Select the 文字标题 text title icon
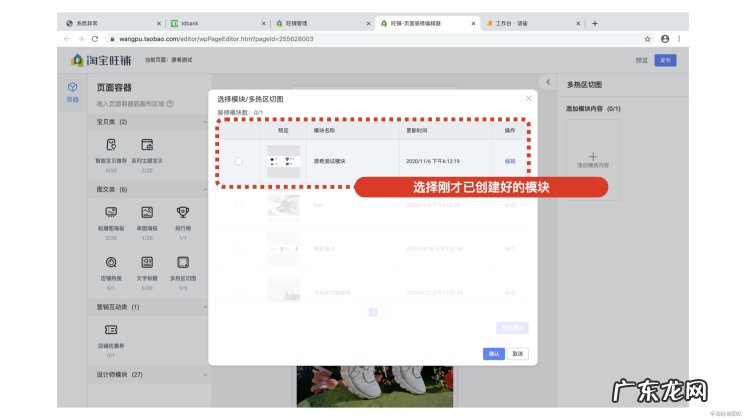 (147, 262)
